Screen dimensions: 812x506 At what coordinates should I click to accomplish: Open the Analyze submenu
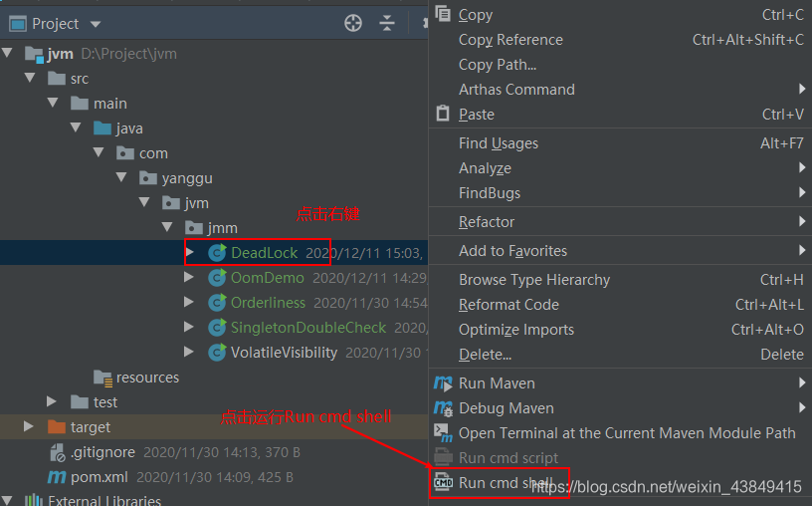[x=620, y=168]
